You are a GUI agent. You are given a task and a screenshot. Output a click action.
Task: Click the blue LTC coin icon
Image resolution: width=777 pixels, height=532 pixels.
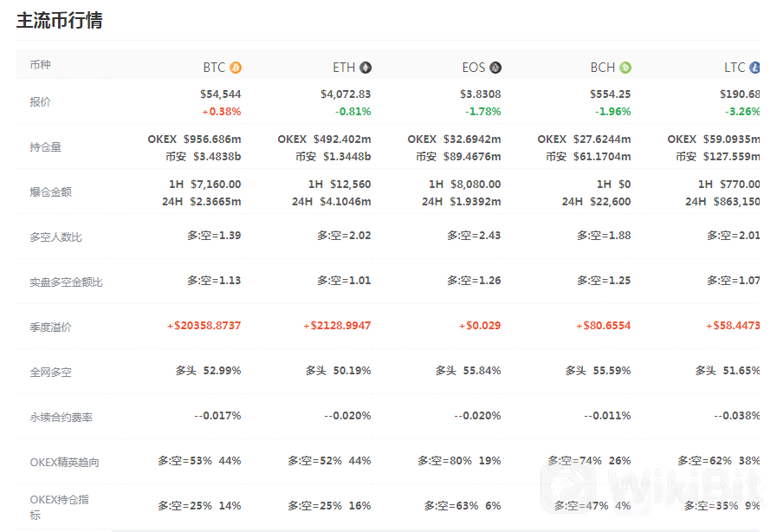coord(754,68)
